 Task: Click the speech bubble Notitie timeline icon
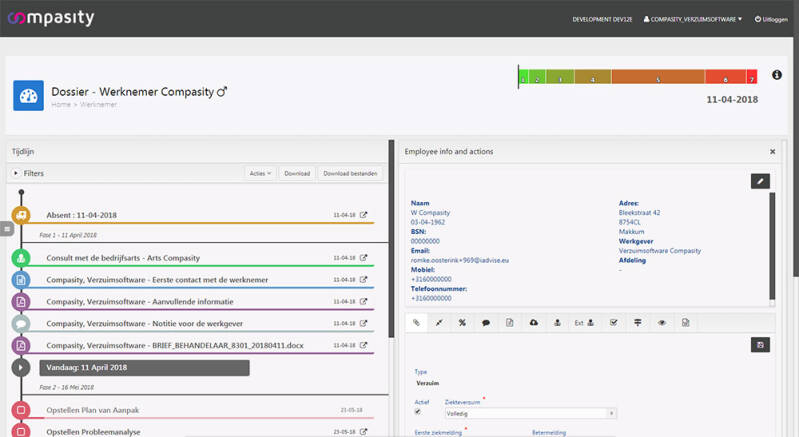point(22,324)
